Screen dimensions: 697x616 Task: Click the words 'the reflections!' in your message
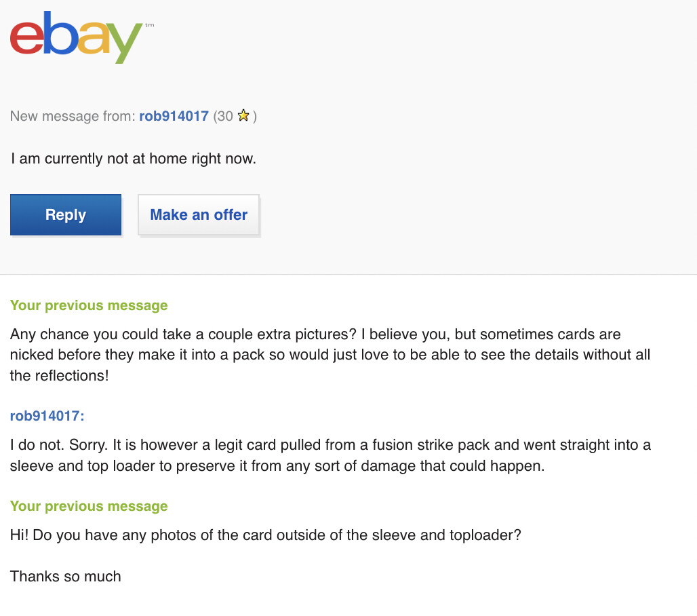coord(59,374)
